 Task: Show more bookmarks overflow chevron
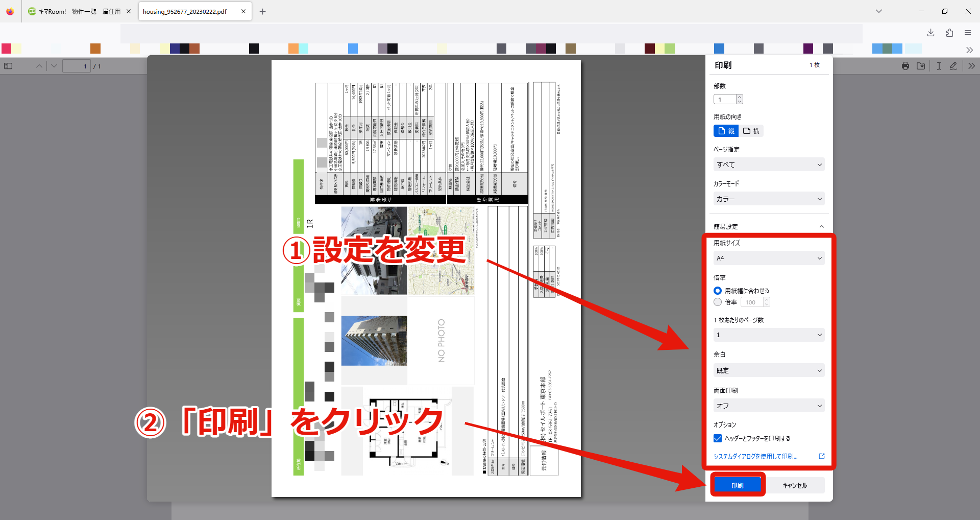(969, 50)
